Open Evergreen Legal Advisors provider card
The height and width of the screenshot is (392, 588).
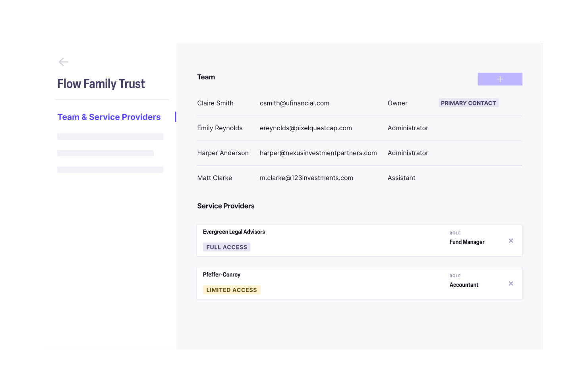pos(359,240)
